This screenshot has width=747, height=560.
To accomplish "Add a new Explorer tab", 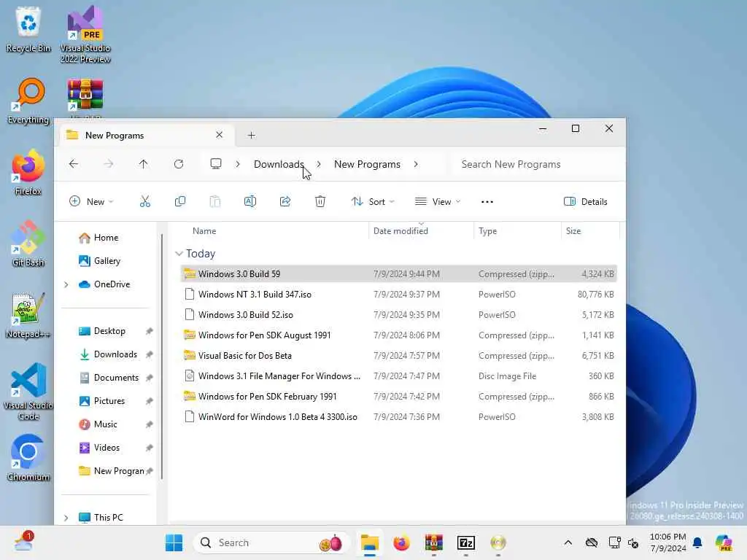I will pos(252,135).
